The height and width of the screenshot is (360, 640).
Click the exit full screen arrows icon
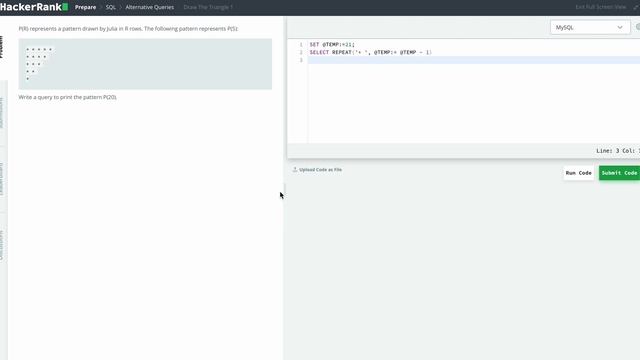[x=636, y=7]
